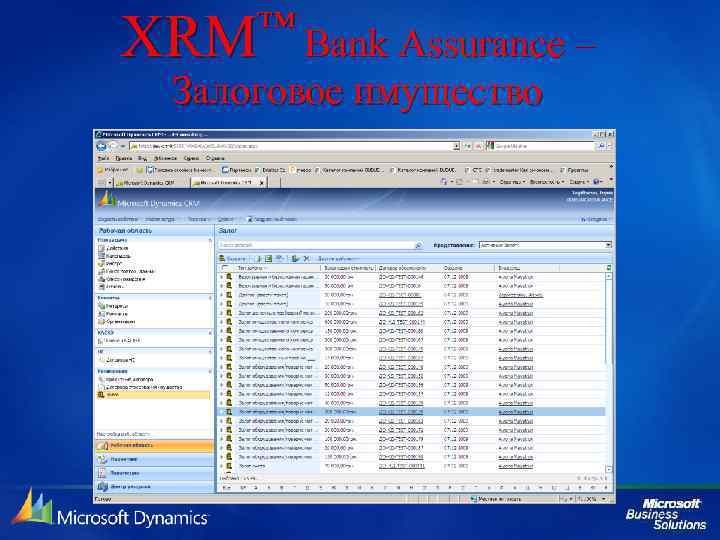
Task: Open the Справка browser menu
Action: point(215,158)
